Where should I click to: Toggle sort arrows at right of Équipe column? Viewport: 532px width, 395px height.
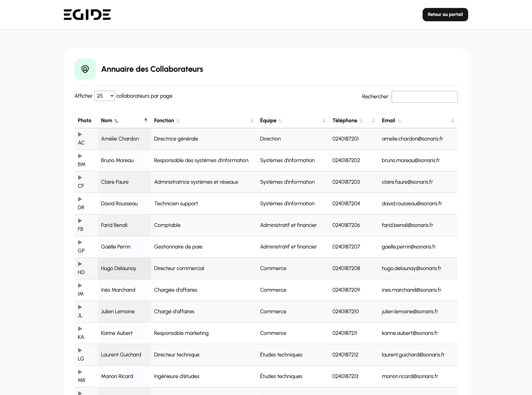point(324,120)
